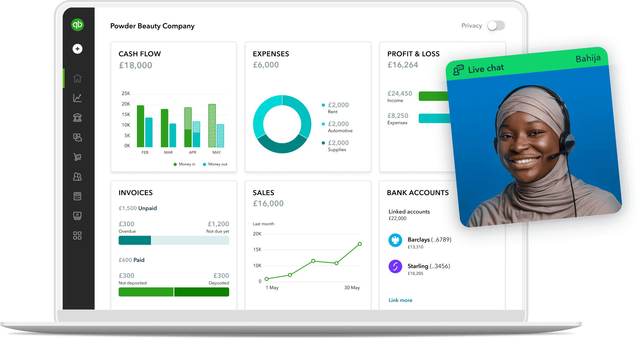Open the line chart reports icon in sidebar
The height and width of the screenshot is (339, 644).
(77, 98)
